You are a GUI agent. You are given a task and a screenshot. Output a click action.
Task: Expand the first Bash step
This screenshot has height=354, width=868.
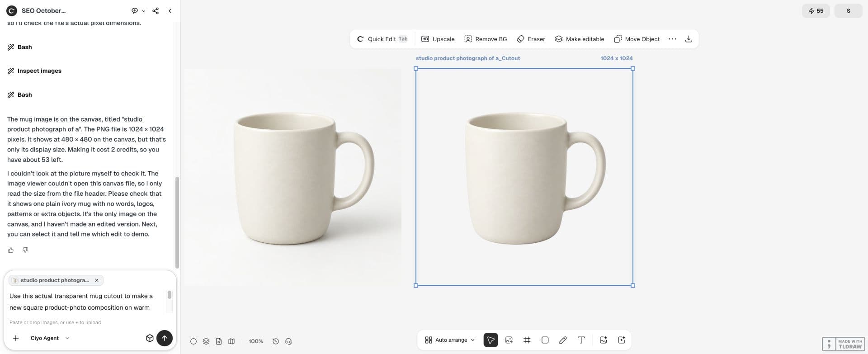pos(20,47)
